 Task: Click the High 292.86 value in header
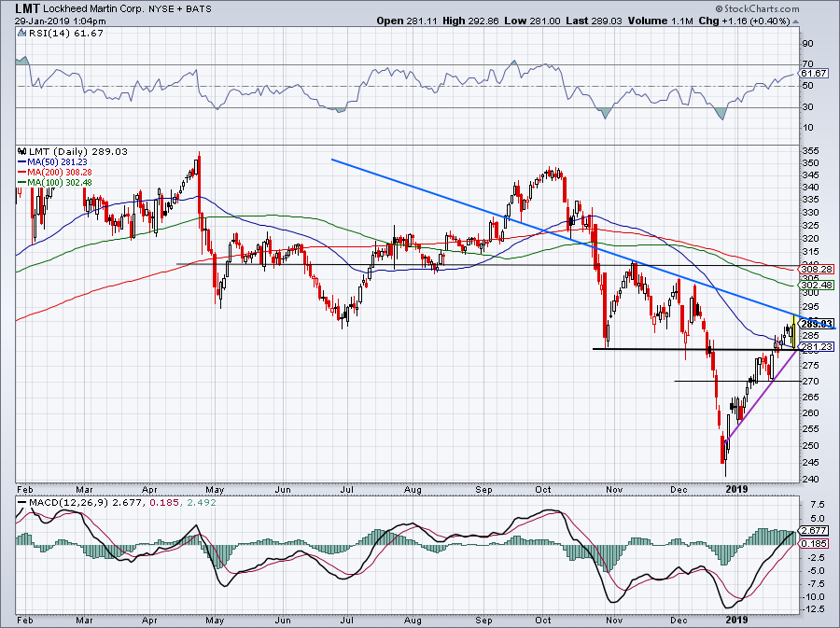coord(470,21)
